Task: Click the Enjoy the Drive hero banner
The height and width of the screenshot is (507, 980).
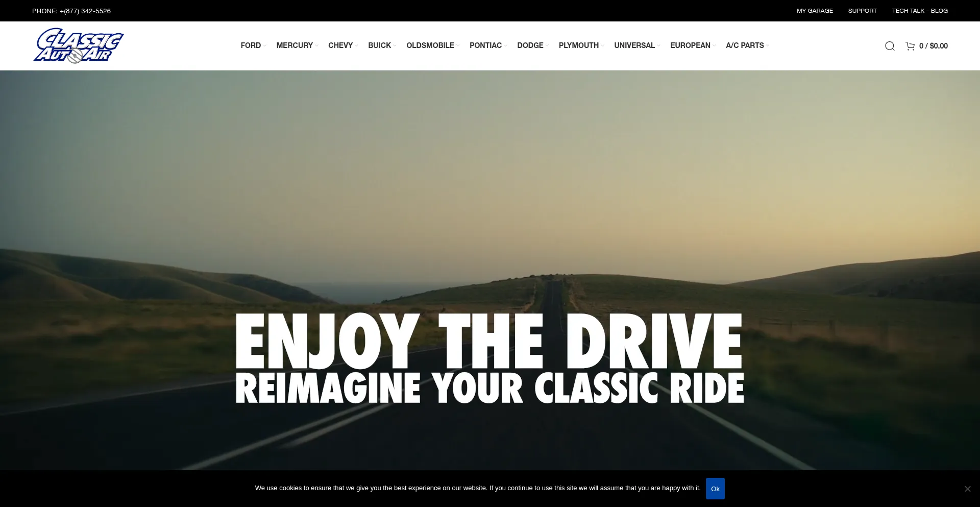Action: tap(489, 357)
